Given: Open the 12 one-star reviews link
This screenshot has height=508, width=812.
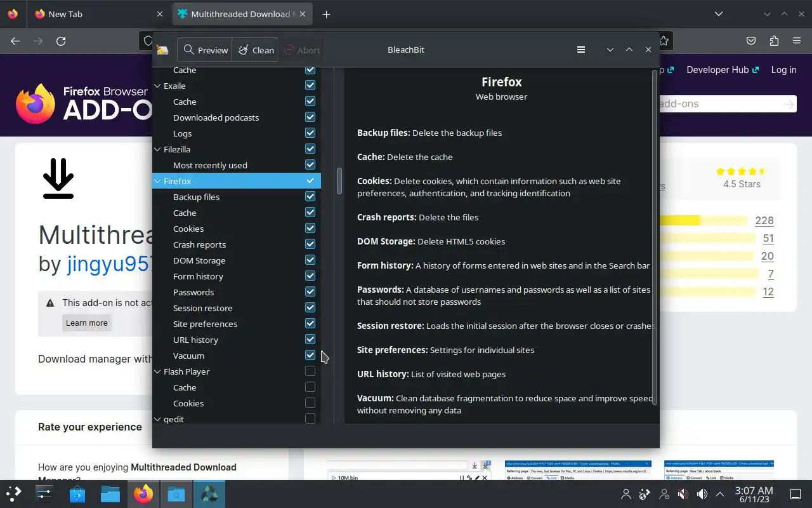Looking at the screenshot, I should pyautogui.click(x=768, y=291).
